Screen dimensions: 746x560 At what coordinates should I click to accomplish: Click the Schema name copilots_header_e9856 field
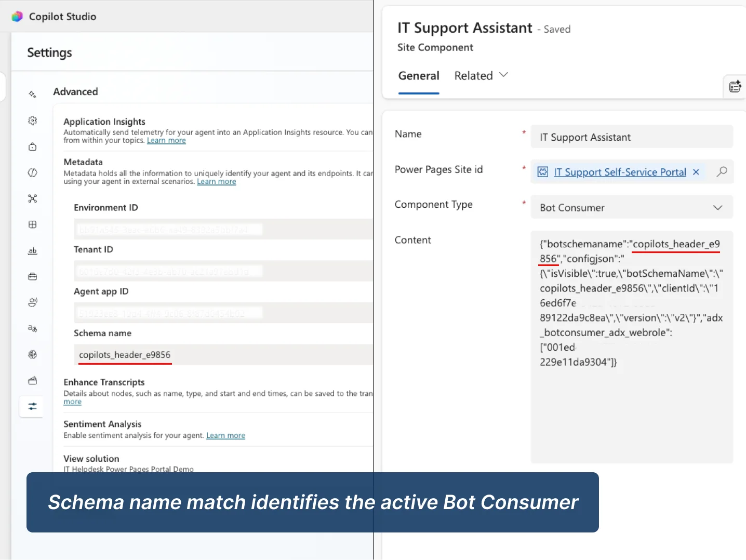223,355
